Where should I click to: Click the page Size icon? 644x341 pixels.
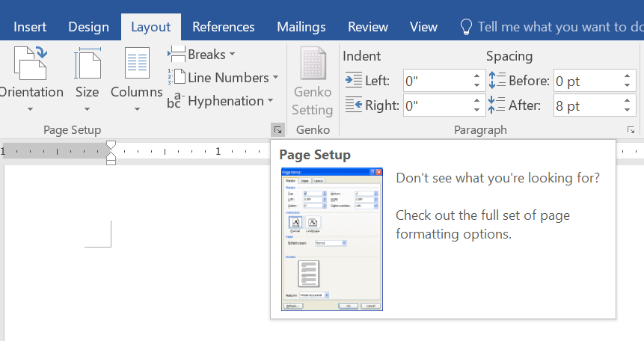point(87,65)
